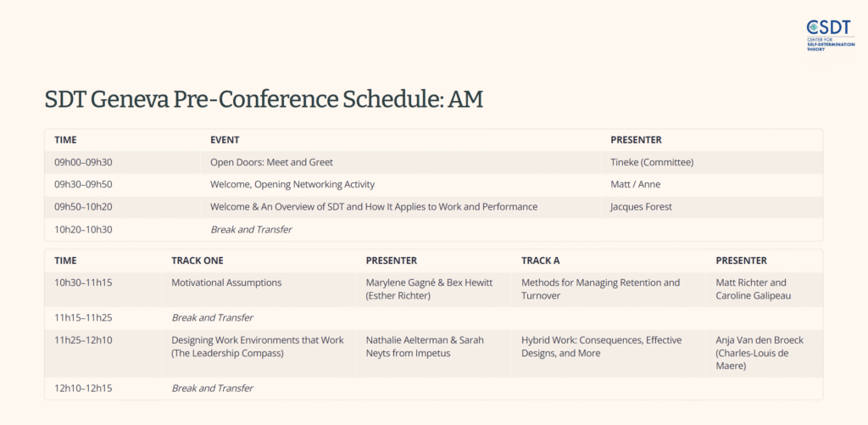Open Methods for Managing Retention and Turnover
The image size is (868, 425).
coord(600,288)
